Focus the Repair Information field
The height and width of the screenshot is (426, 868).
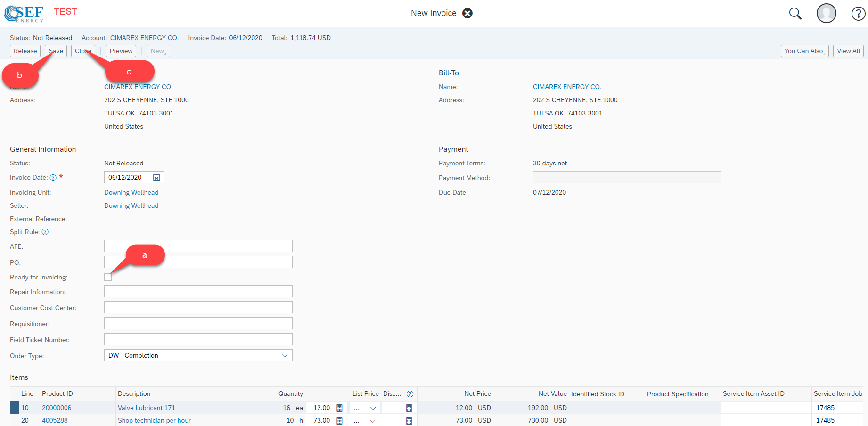coord(198,291)
